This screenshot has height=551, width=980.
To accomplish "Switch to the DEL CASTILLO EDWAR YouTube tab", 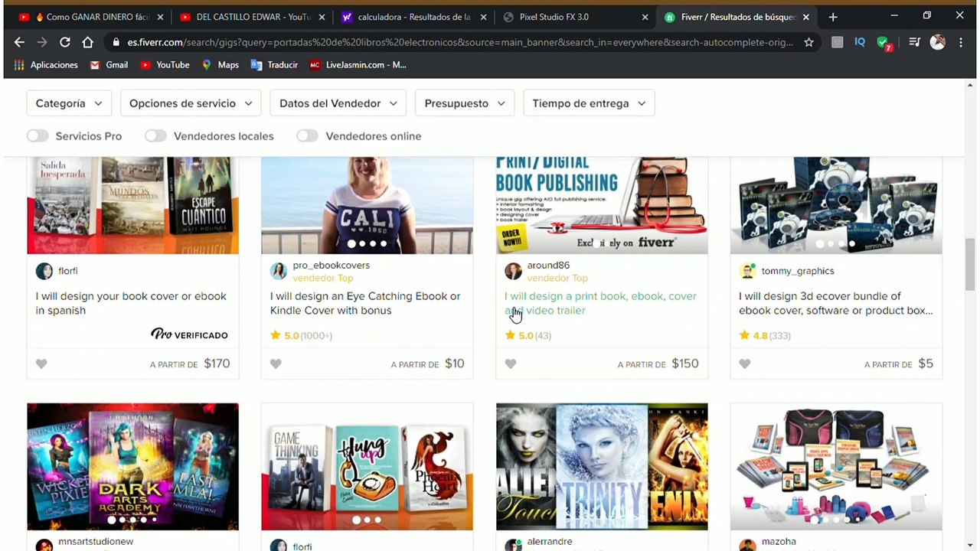I will (252, 17).
